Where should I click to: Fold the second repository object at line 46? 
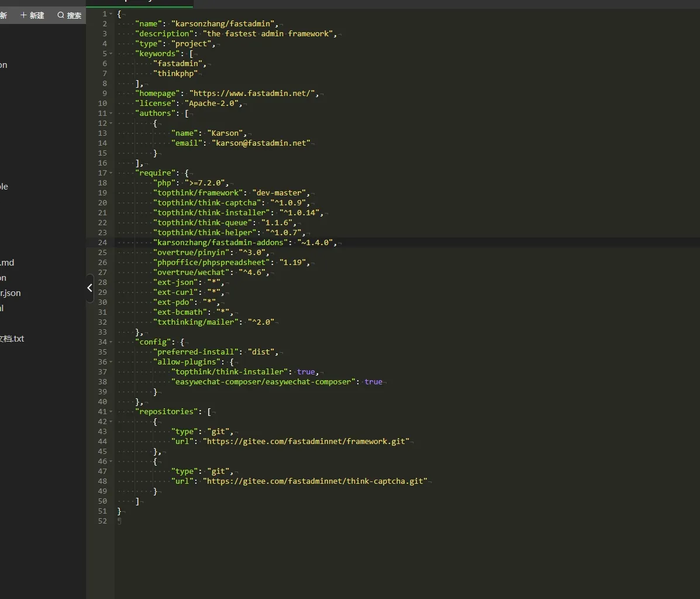pyautogui.click(x=111, y=462)
